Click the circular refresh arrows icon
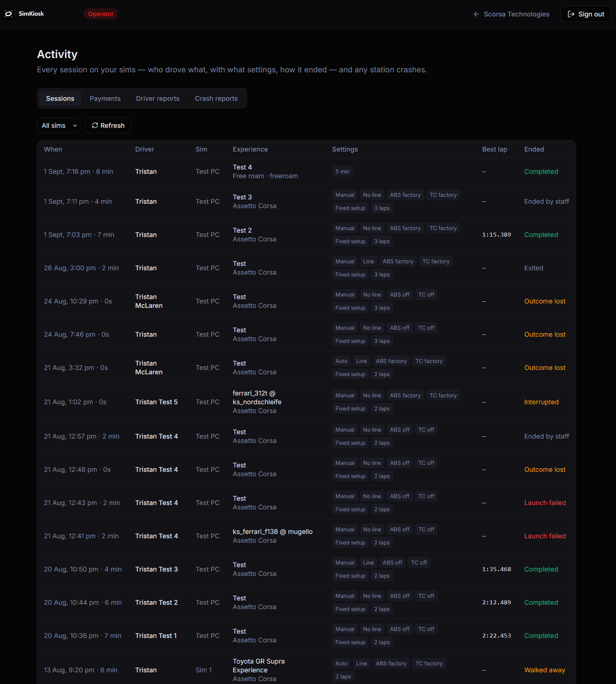Image resolution: width=616 pixels, height=684 pixels. [x=95, y=125]
